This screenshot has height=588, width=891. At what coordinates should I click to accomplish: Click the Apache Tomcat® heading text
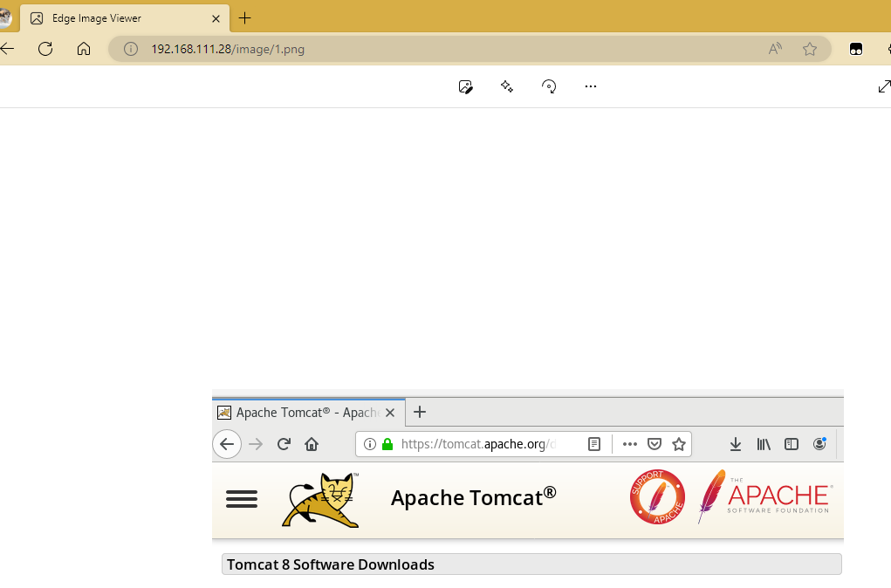473,497
